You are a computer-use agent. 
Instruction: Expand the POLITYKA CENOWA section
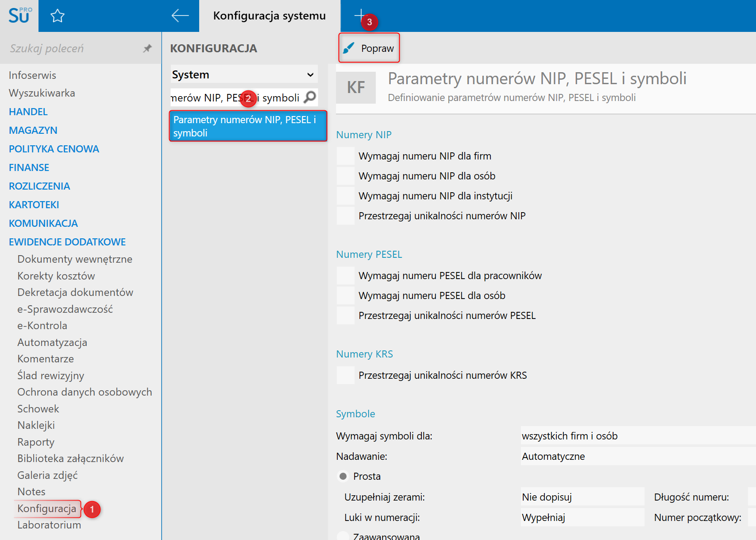point(54,149)
